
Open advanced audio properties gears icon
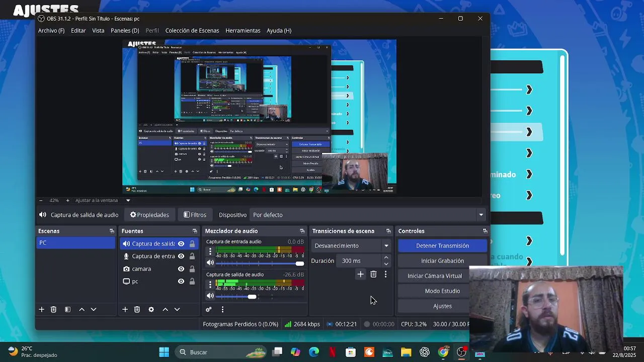pyautogui.click(x=209, y=310)
